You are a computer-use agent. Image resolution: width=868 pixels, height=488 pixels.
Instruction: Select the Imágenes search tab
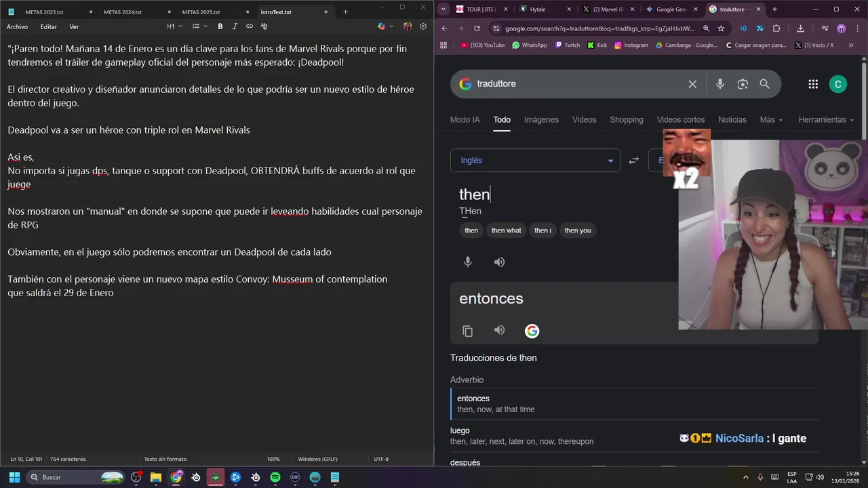(541, 120)
